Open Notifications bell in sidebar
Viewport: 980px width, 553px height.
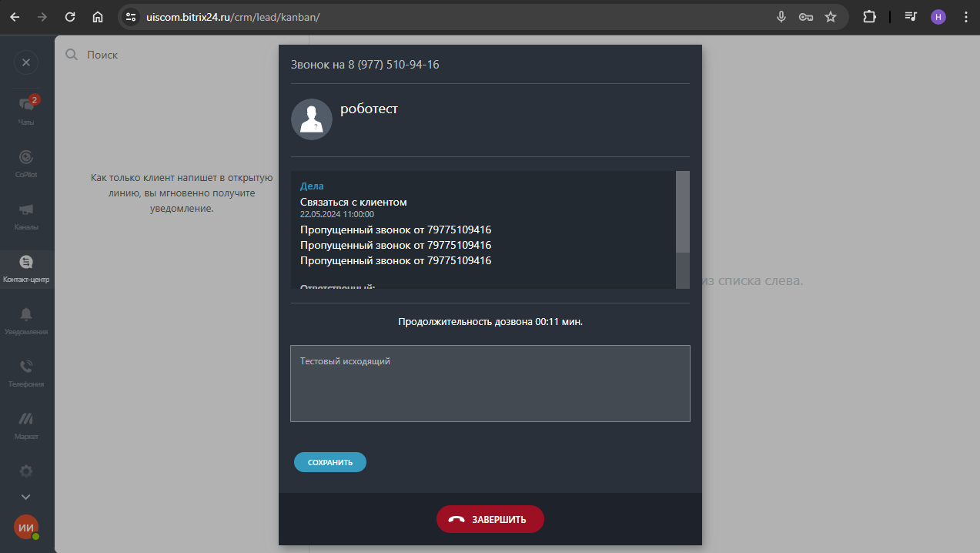[26, 320]
